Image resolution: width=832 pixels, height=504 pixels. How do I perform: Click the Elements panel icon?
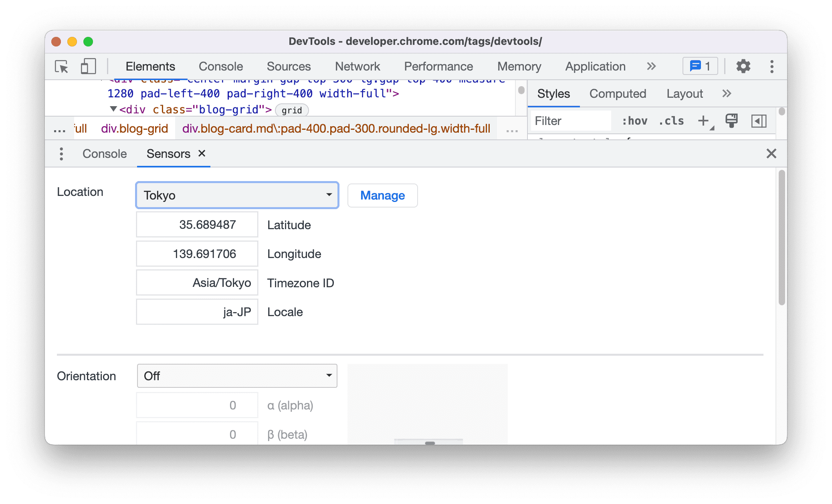coord(151,66)
